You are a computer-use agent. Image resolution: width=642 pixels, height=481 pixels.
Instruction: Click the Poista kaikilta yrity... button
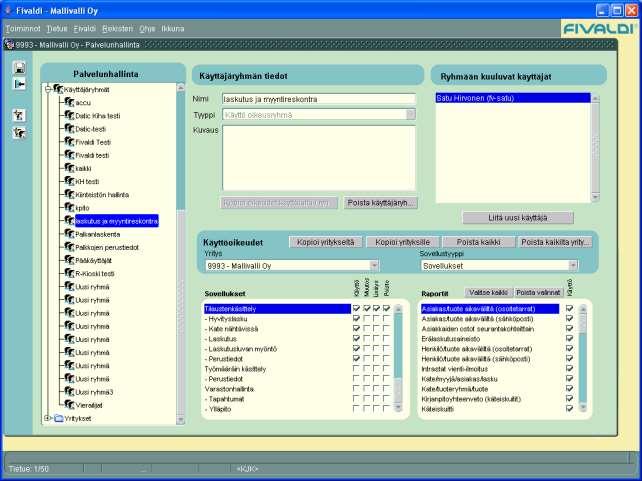555,242
